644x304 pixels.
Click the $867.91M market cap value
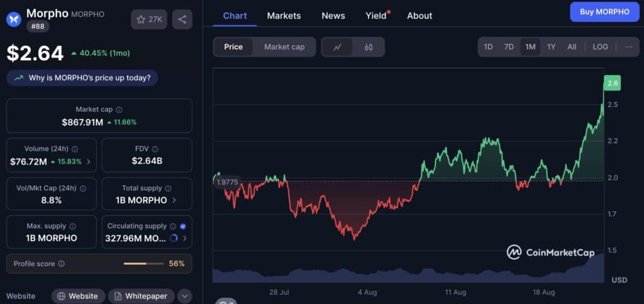(x=82, y=122)
